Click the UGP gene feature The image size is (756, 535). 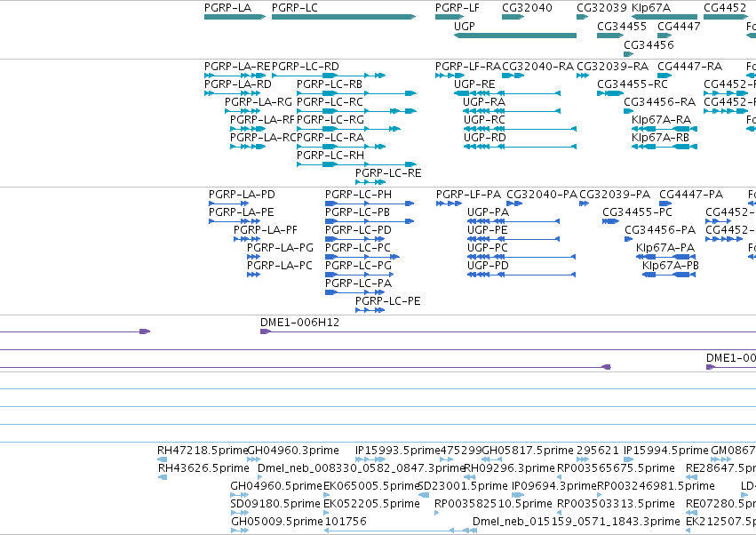tap(515, 36)
